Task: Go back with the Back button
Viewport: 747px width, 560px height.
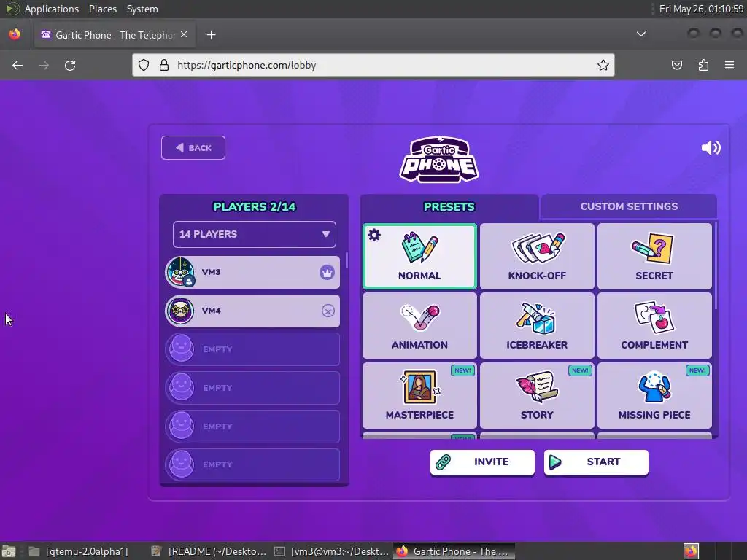Action: click(x=193, y=147)
